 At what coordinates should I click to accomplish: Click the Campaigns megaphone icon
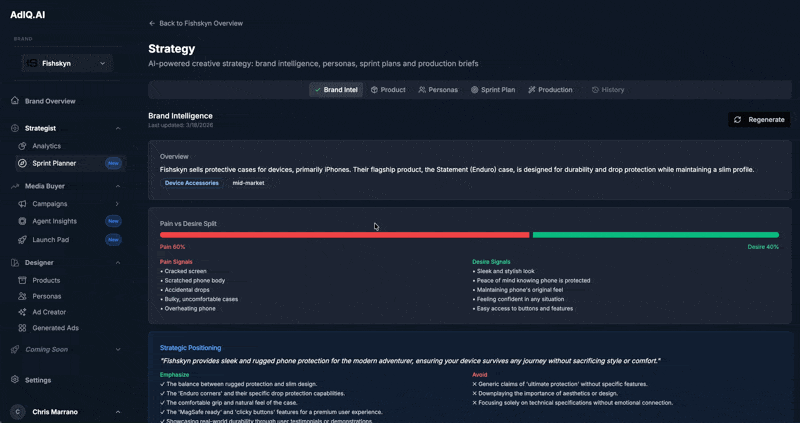point(22,204)
